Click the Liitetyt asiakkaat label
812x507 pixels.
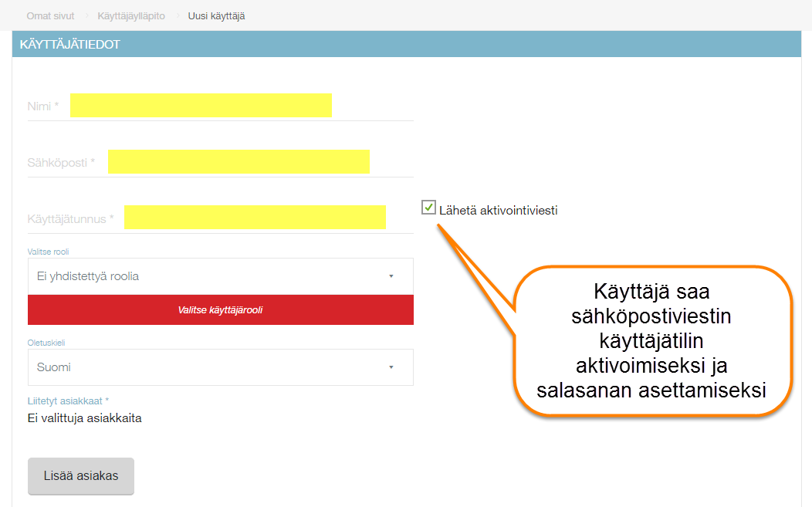pyautogui.click(x=68, y=401)
